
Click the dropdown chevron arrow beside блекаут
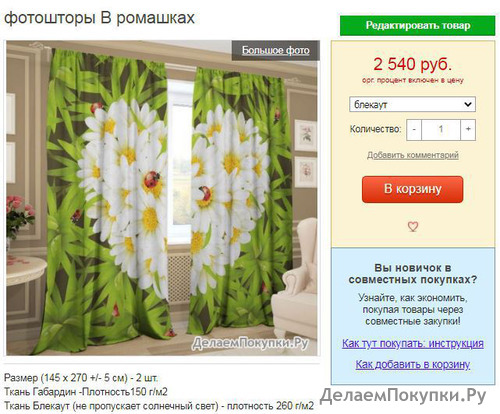click(x=468, y=104)
